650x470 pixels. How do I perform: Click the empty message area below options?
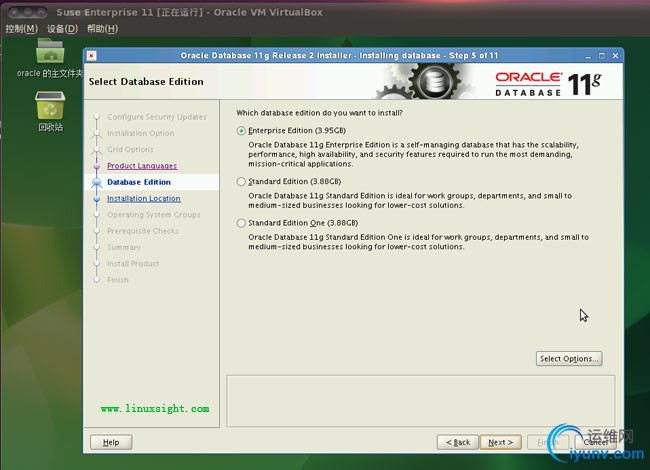(421, 401)
